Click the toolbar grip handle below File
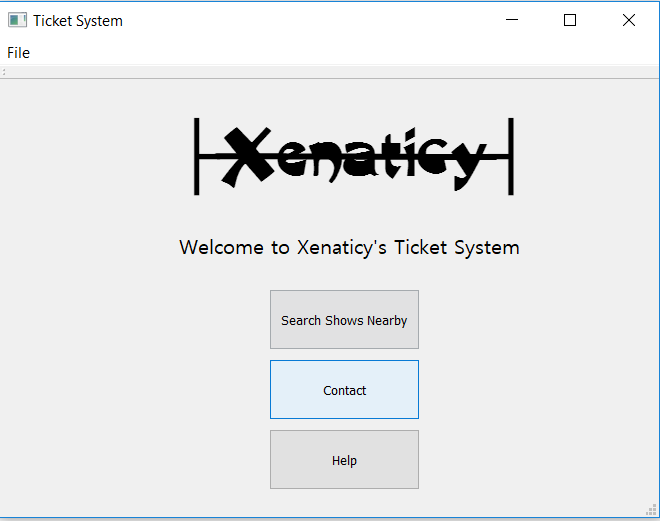Viewport: 660px width, 521px height. click(4, 72)
